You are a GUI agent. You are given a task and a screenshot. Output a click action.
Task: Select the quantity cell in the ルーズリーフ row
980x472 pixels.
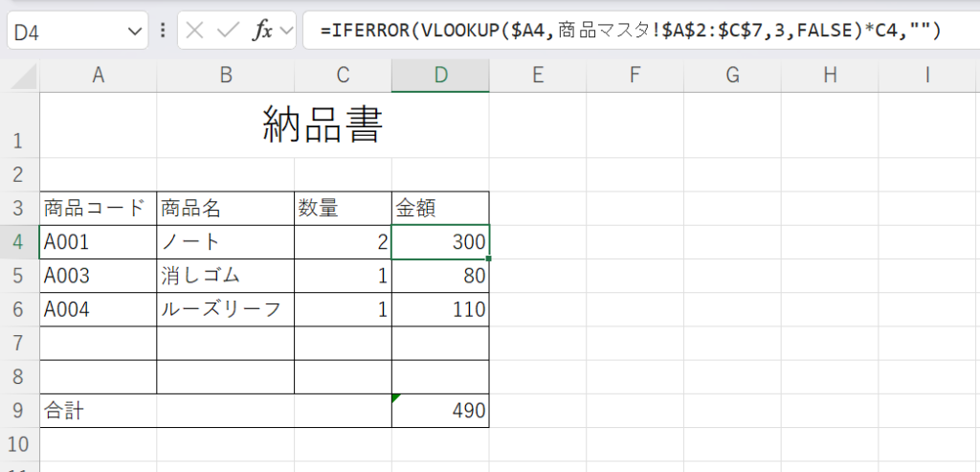(343, 309)
